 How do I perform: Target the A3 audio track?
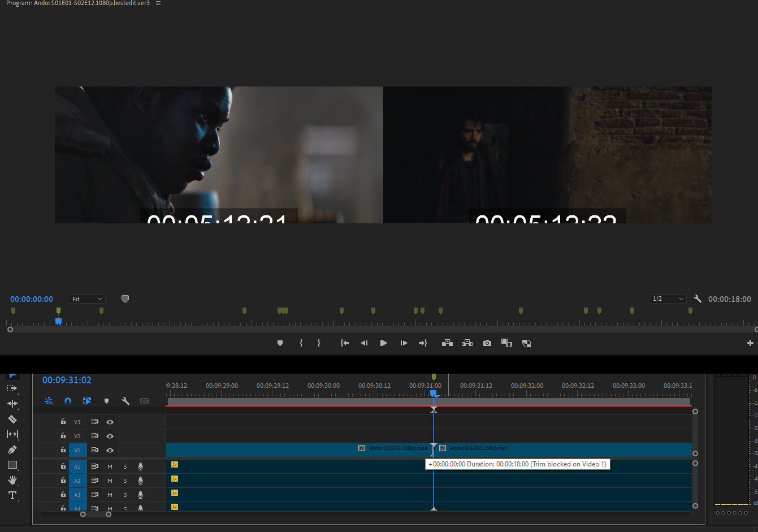tap(77, 495)
